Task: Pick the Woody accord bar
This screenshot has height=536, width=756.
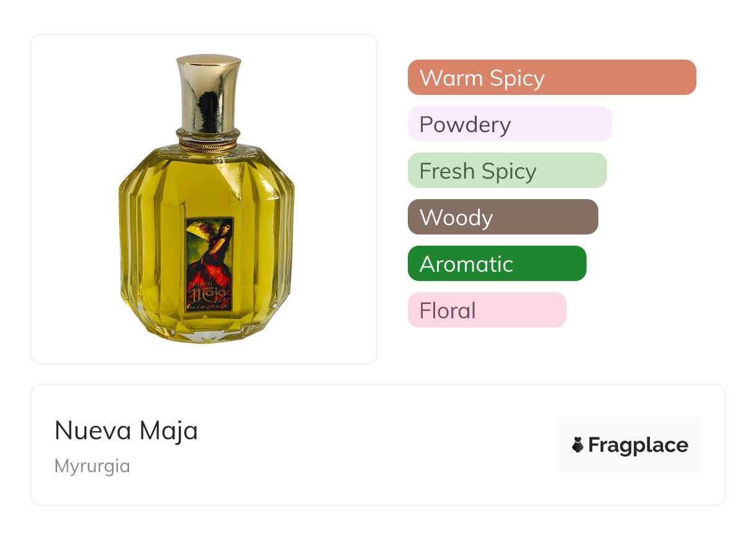Action: 502,217
